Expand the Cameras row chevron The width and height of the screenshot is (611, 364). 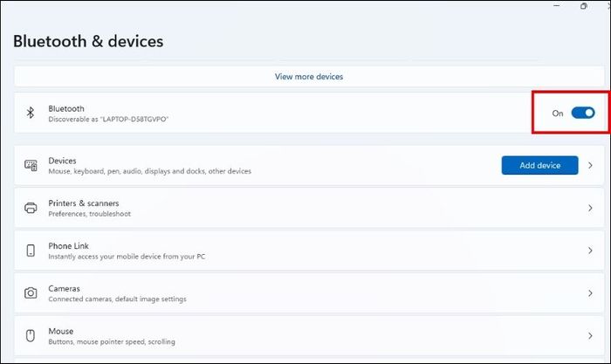coord(591,293)
